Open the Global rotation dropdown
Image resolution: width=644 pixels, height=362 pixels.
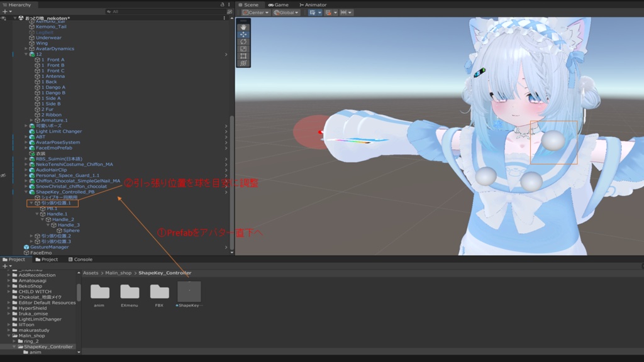286,13
